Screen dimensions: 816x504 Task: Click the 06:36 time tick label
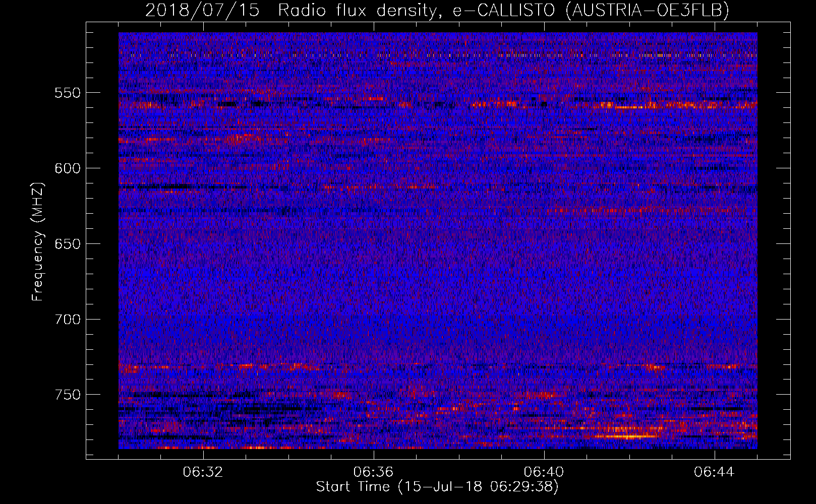pyautogui.click(x=373, y=472)
